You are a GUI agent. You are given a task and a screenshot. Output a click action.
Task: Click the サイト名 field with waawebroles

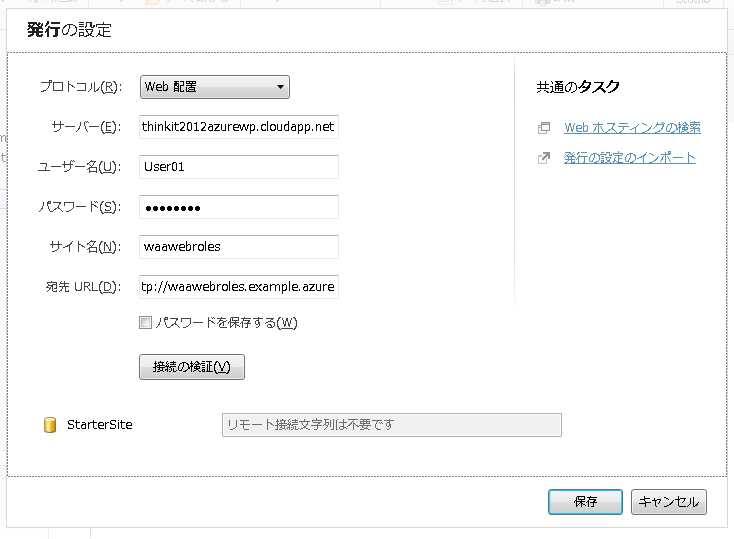(239, 247)
